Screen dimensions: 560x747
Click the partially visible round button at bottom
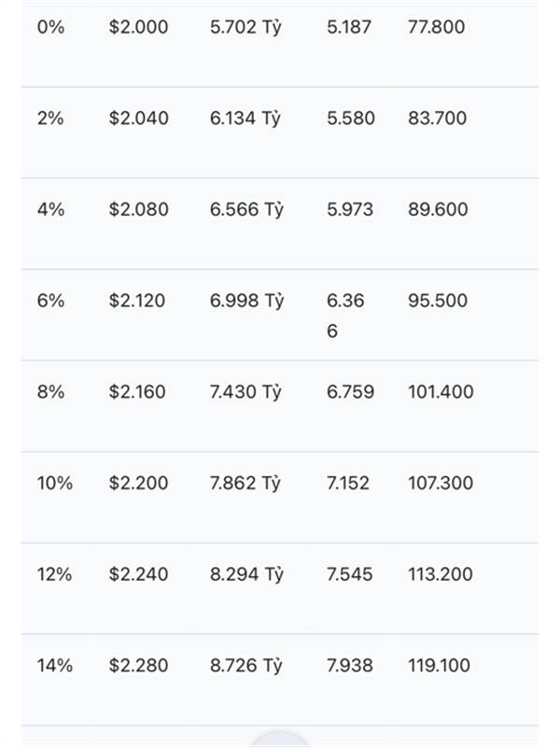(x=280, y=740)
